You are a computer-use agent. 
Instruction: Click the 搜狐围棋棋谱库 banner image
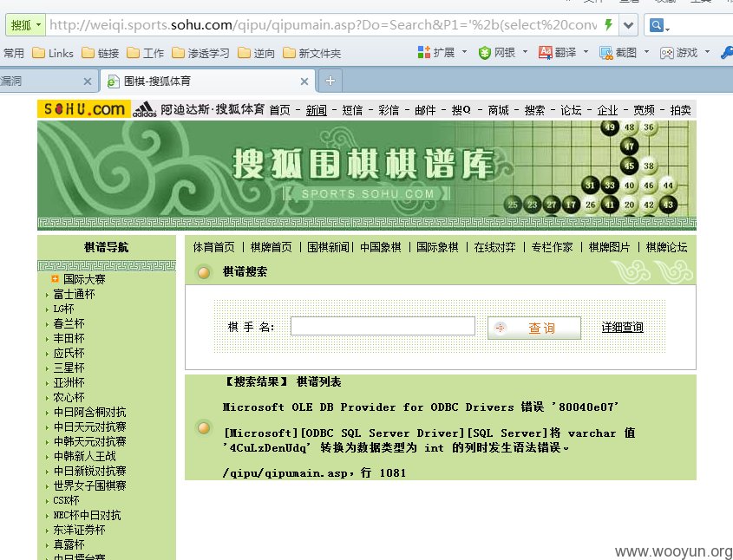coord(366,175)
